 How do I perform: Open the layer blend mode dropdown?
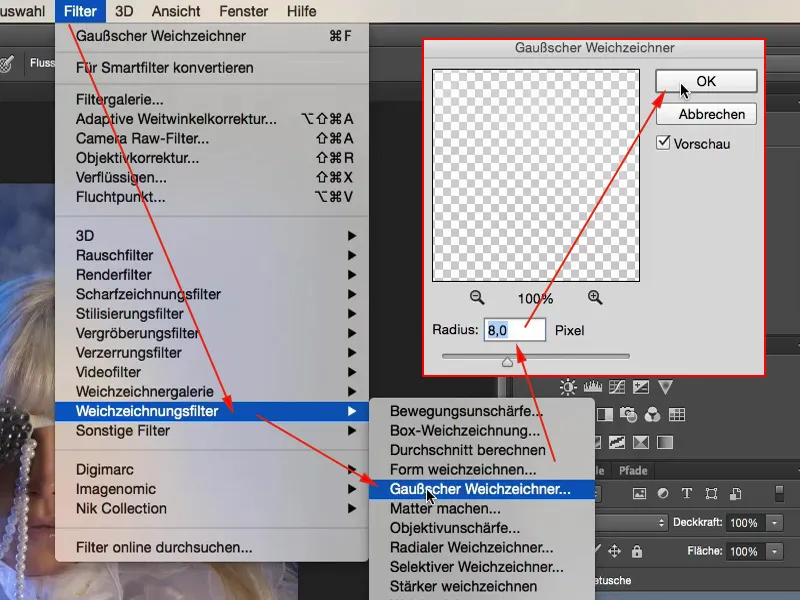(631, 522)
